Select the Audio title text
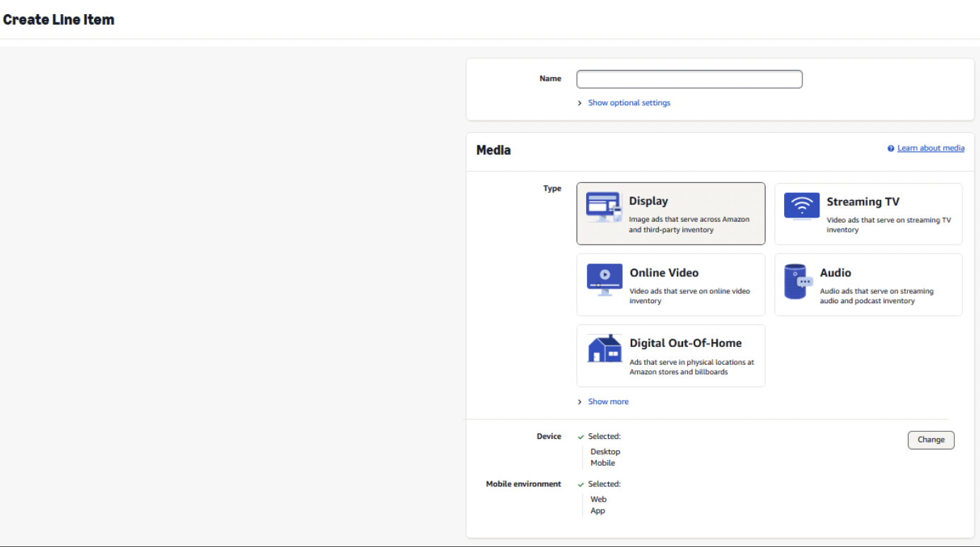 tap(835, 273)
